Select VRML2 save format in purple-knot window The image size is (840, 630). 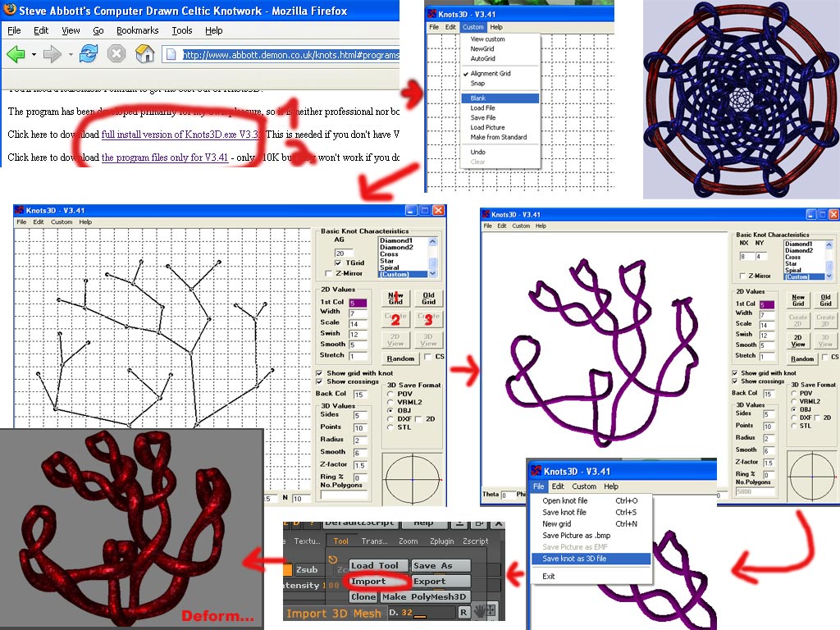point(794,401)
